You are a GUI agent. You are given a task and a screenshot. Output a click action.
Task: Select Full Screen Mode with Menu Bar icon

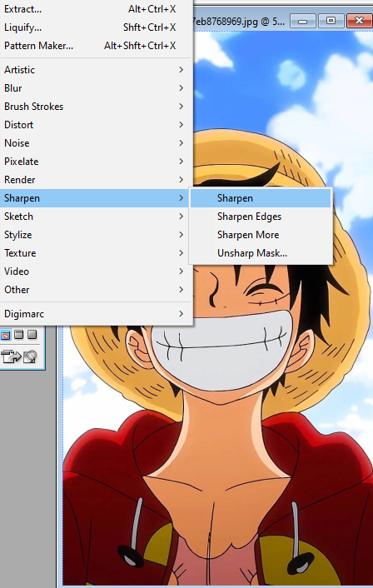click(19, 334)
